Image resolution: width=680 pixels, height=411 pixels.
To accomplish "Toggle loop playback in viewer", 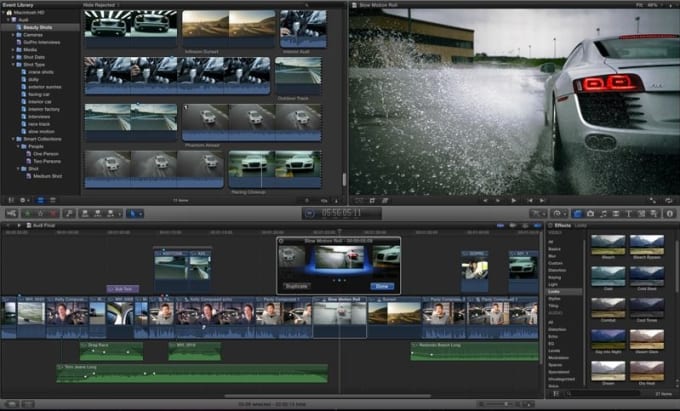I will (x=668, y=200).
